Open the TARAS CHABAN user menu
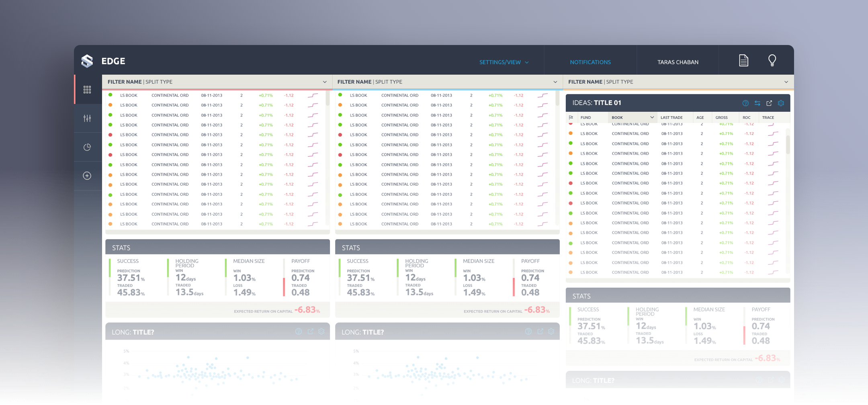Screen dimensions: 868x405 click(678, 62)
